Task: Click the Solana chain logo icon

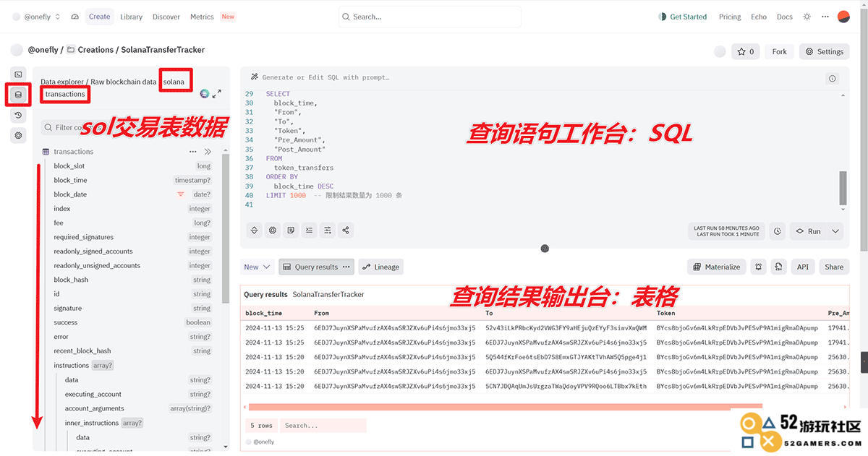Action: 205,93
